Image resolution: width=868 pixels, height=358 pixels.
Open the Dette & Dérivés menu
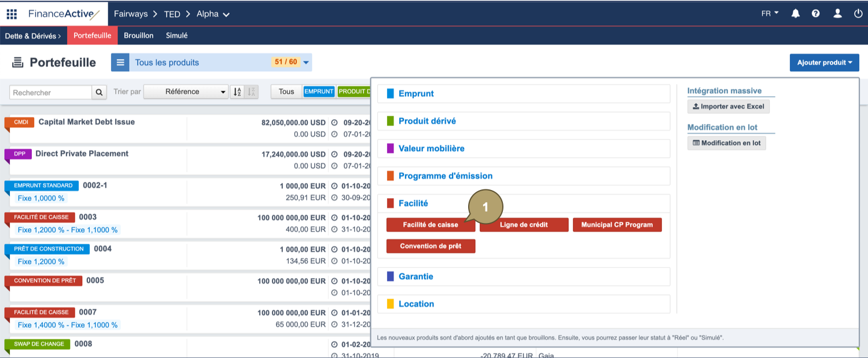pyautogui.click(x=33, y=35)
